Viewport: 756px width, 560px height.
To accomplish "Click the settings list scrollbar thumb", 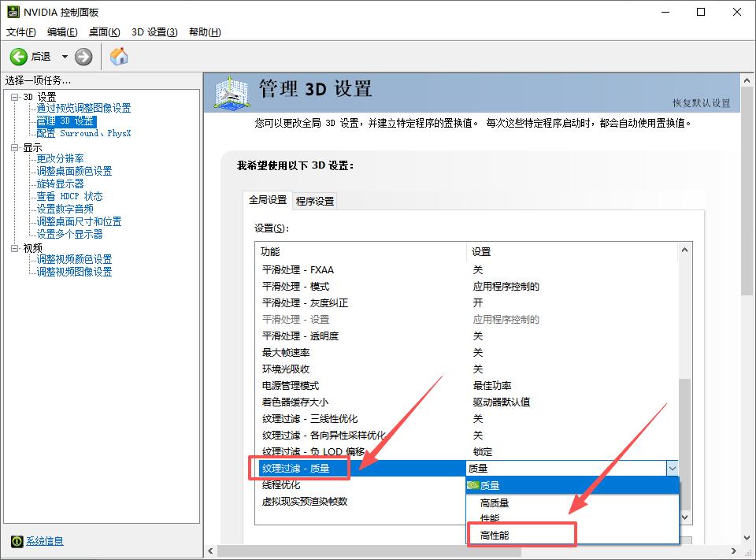I will tap(684, 443).
